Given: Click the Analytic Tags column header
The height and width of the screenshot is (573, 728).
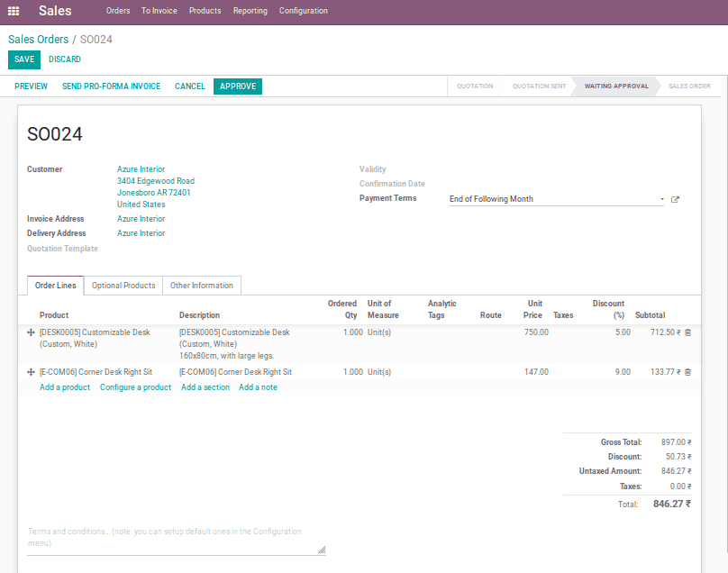Looking at the screenshot, I should [x=442, y=309].
